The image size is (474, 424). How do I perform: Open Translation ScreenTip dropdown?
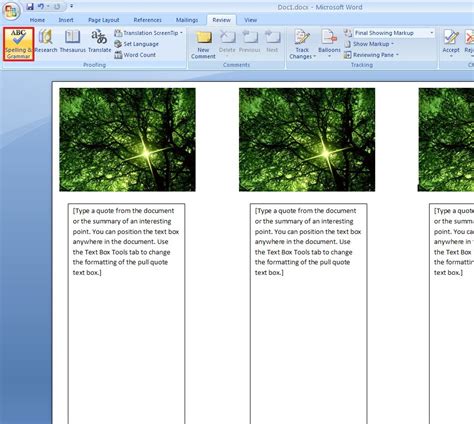pyautogui.click(x=148, y=33)
